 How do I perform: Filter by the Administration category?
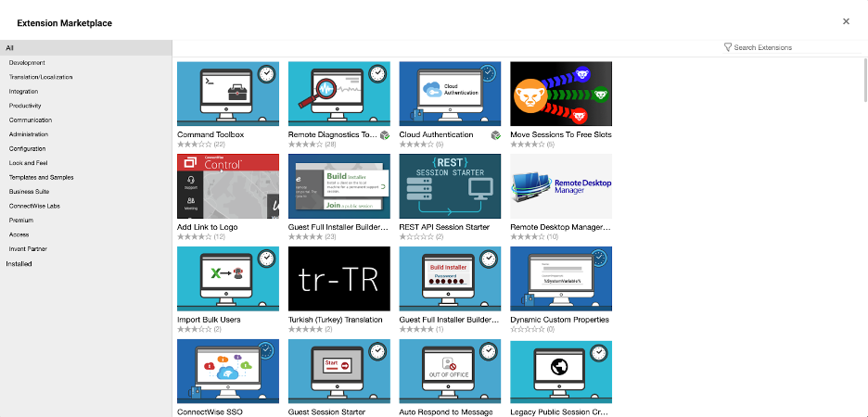click(x=28, y=134)
